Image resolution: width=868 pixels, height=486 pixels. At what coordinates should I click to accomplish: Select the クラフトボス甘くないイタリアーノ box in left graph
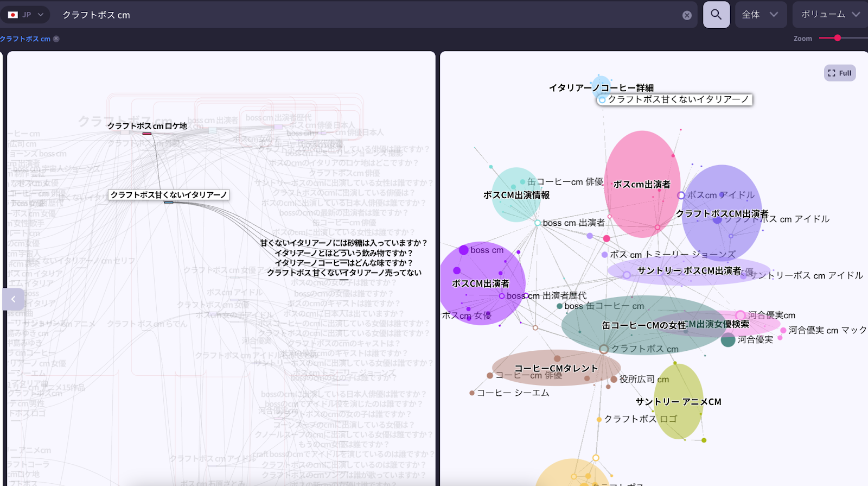(x=169, y=195)
